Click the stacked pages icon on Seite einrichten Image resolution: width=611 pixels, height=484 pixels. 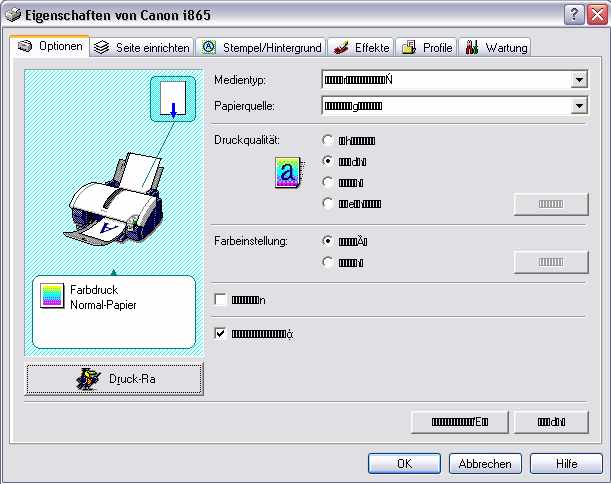pos(102,48)
